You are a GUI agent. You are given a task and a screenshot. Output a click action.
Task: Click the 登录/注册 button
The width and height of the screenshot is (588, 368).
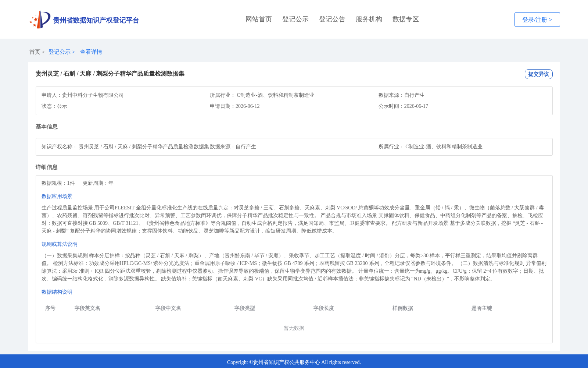[537, 20]
